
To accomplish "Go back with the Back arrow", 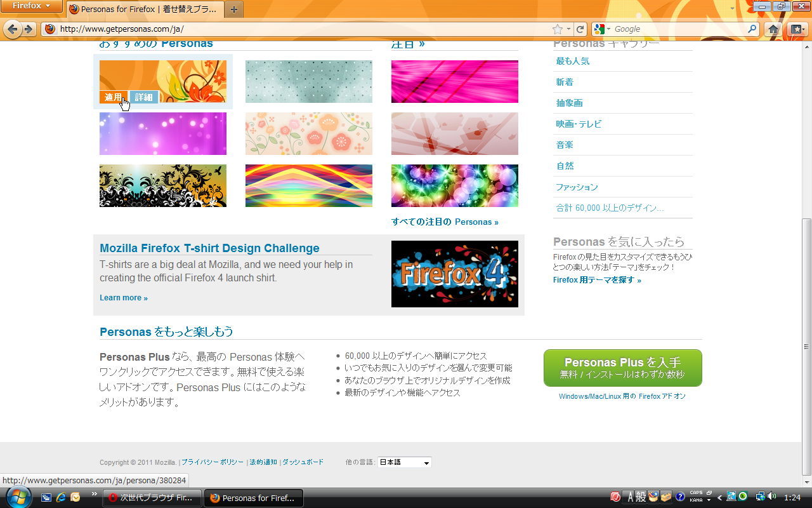I will click(x=12, y=29).
